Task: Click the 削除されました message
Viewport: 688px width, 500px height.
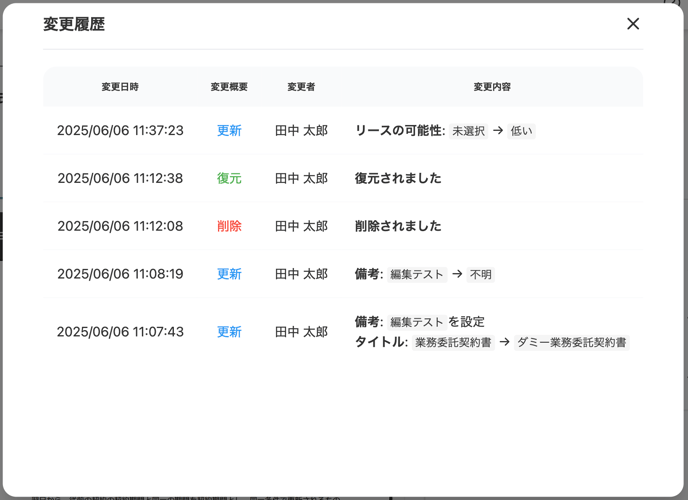Action: tap(398, 226)
